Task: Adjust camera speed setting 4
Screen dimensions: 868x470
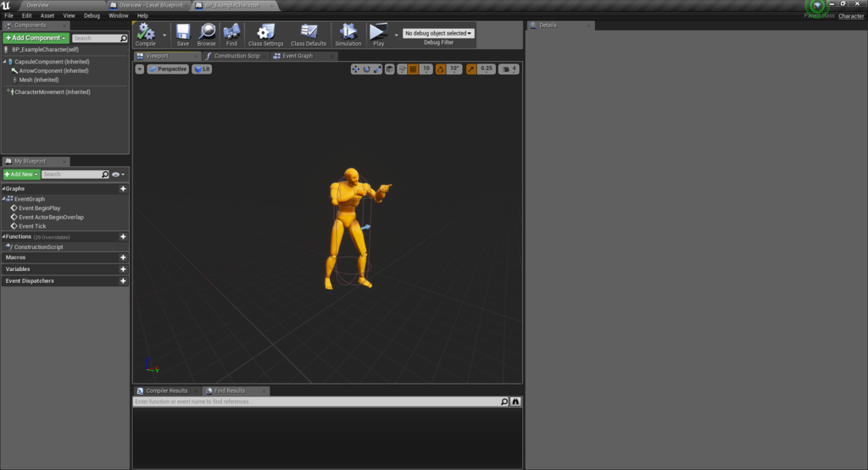Action: click(x=509, y=69)
